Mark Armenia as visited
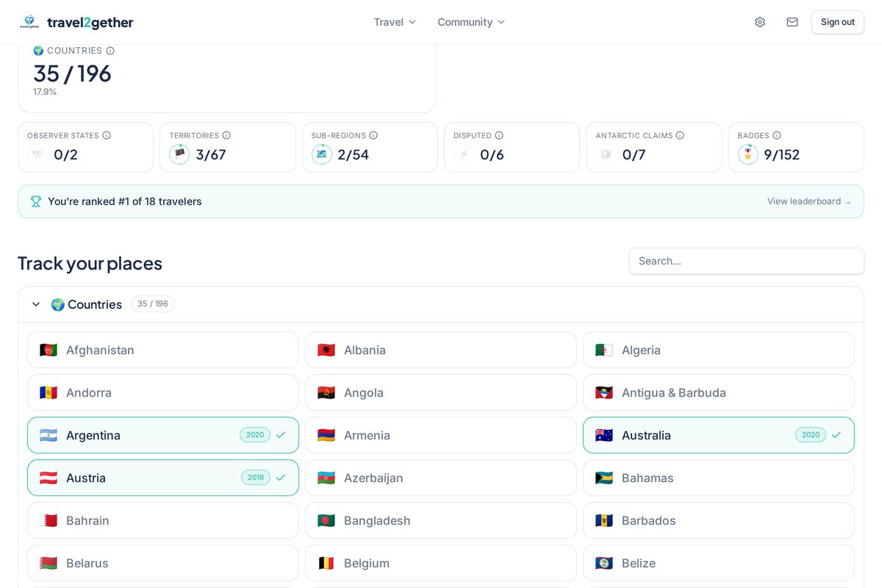The height and width of the screenshot is (588, 882). 441,435
